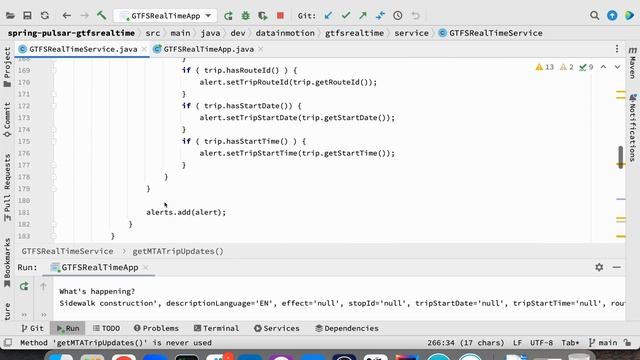Open the Commit tool window

pyautogui.click(x=7, y=120)
